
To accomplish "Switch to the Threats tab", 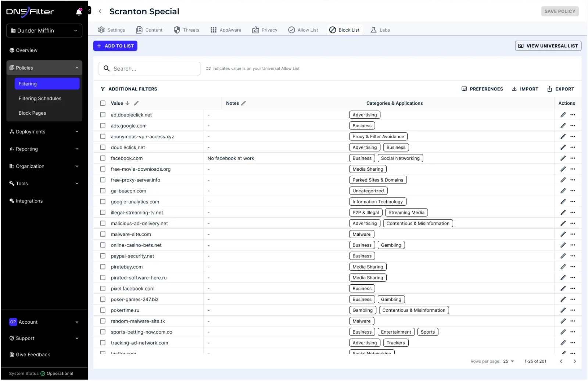I will pyautogui.click(x=187, y=30).
